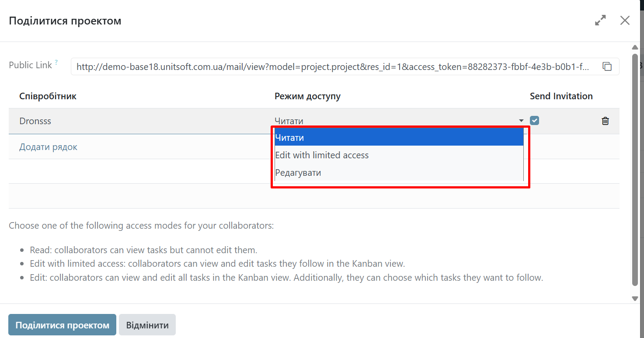Click the Public Link help question mark
This screenshot has height=338, width=644.
point(56,63)
